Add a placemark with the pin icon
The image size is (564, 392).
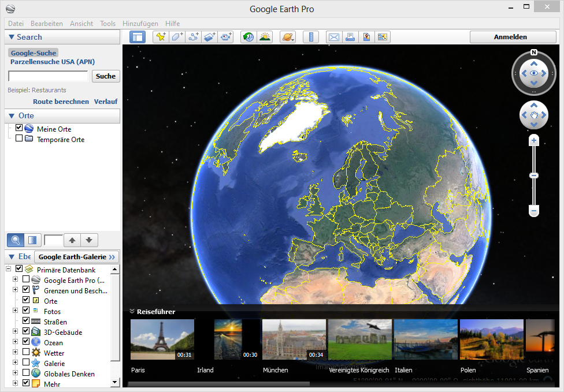[x=161, y=37]
